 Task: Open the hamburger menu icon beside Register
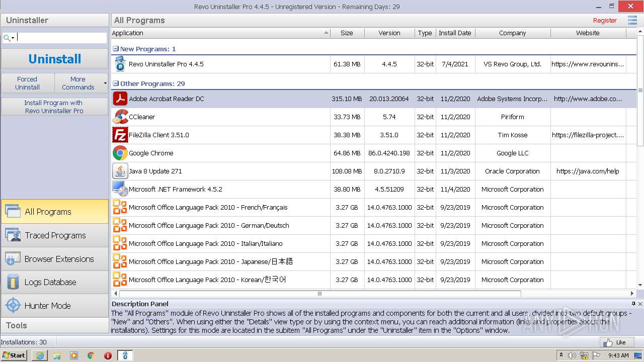point(632,20)
